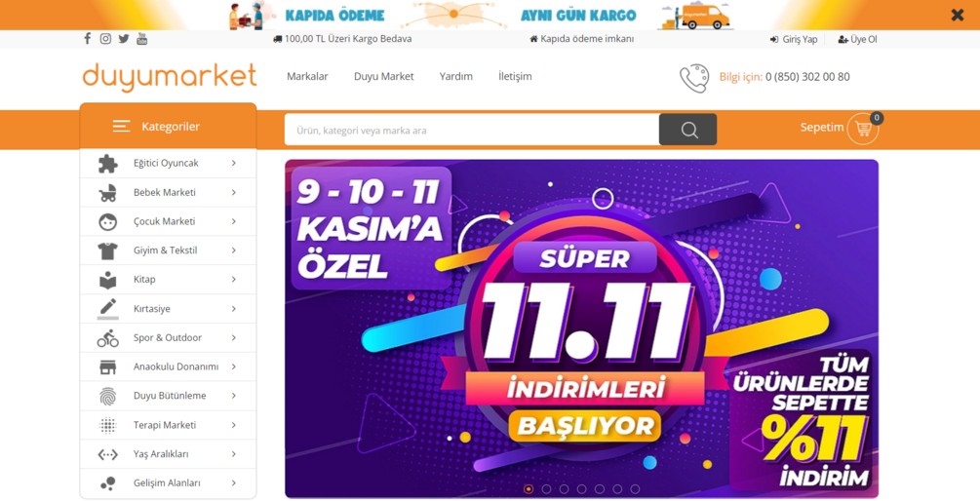Click the Spor & Outdoor bicycle icon
The width and height of the screenshot is (980, 501).
pyautogui.click(x=107, y=338)
